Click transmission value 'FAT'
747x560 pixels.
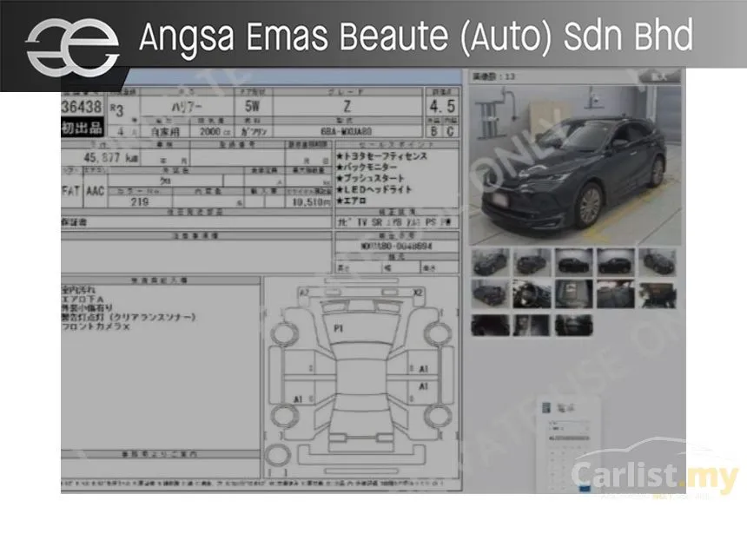70,191
